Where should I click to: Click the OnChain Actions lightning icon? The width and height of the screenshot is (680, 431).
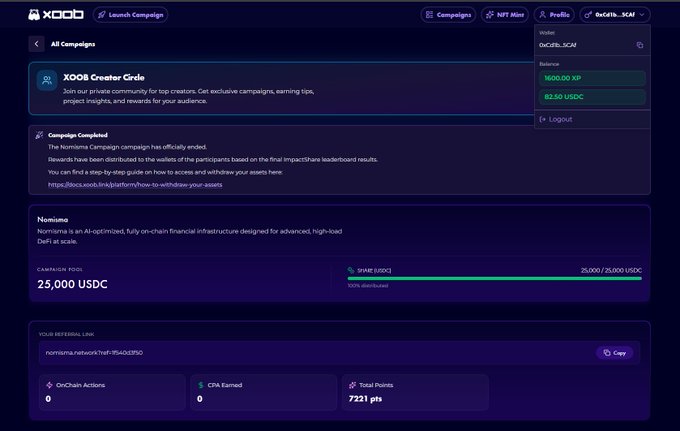tap(49, 385)
